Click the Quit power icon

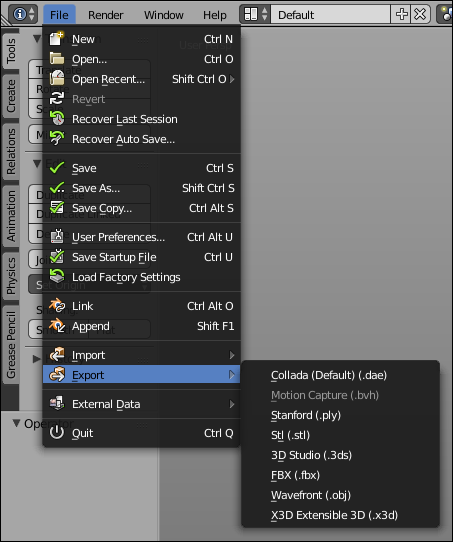pos(56,433)
